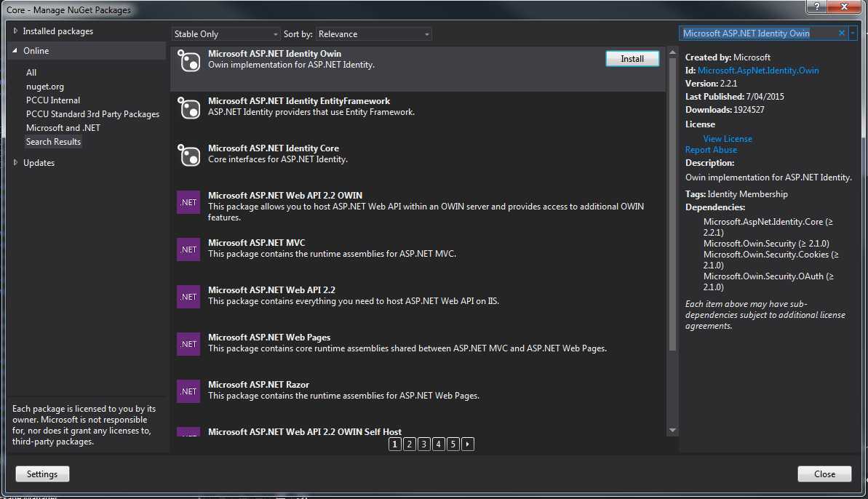This screenshot has height=499, width=868.
Task: Open the help question mark in title bar
Action: tap(816, 6)
